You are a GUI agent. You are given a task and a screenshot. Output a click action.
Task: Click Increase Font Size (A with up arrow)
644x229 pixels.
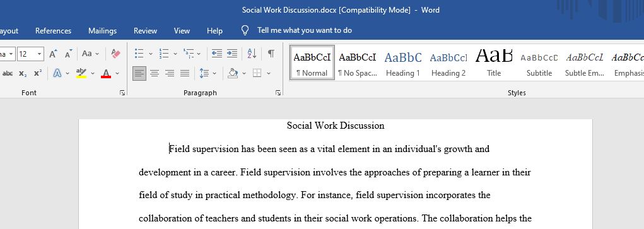pos(53,54)
